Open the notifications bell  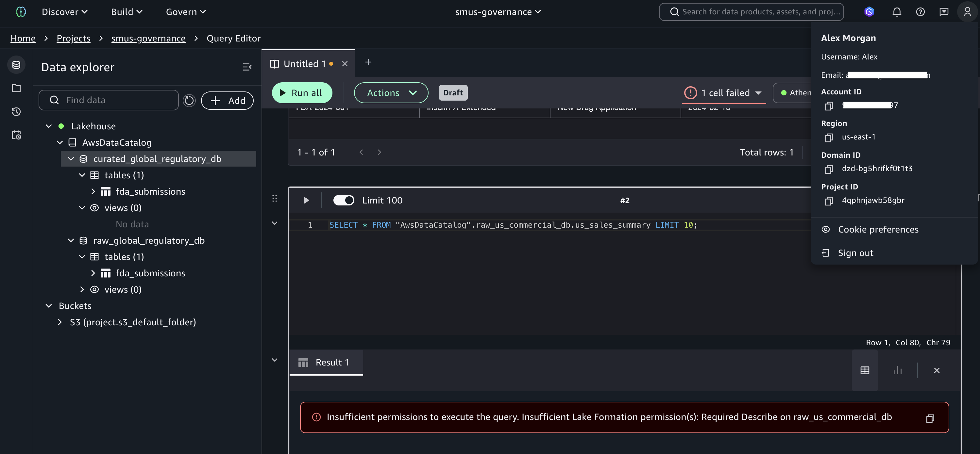click(897, 12)
